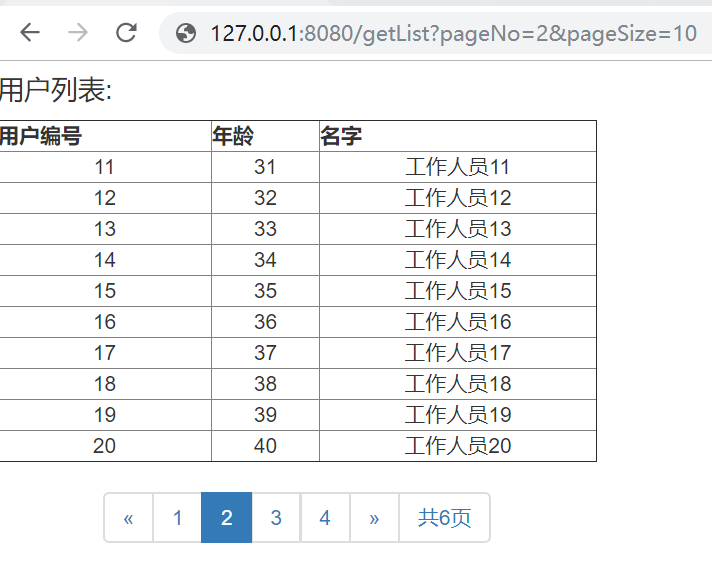Select the name cell 工作人员20
Viewport: 712px width, 571px height.
pos(458,446)
